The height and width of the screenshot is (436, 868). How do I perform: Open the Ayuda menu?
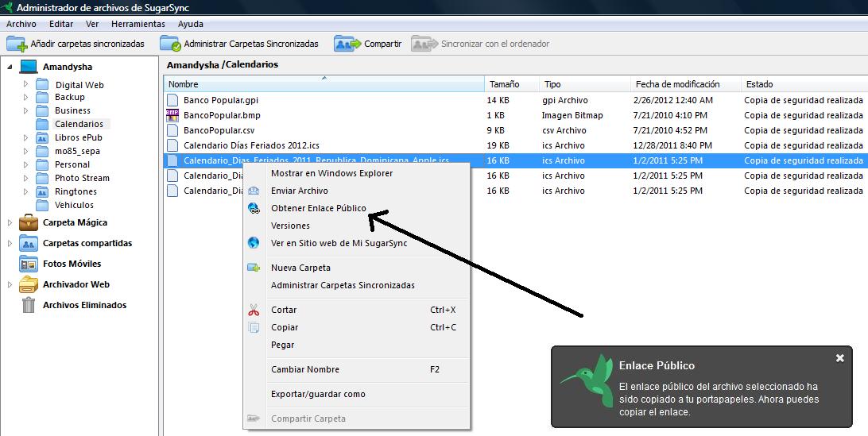[x=191, y=24]
